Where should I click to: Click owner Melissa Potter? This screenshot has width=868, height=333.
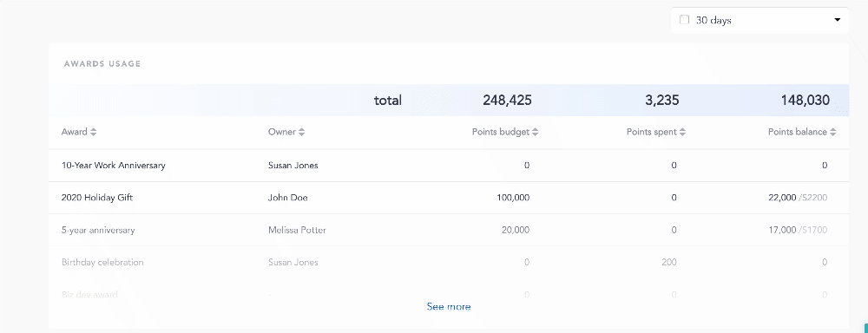(297, 230)
